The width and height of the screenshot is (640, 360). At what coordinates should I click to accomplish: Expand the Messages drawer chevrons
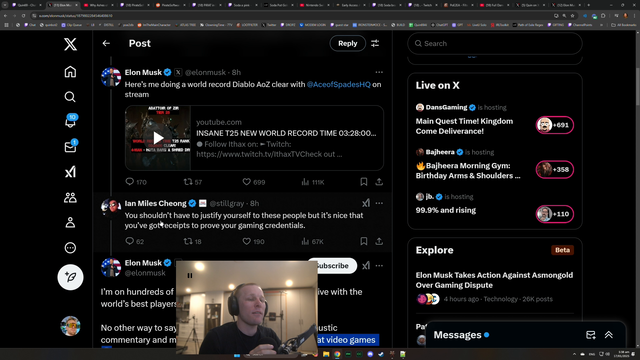coord(609,335)
